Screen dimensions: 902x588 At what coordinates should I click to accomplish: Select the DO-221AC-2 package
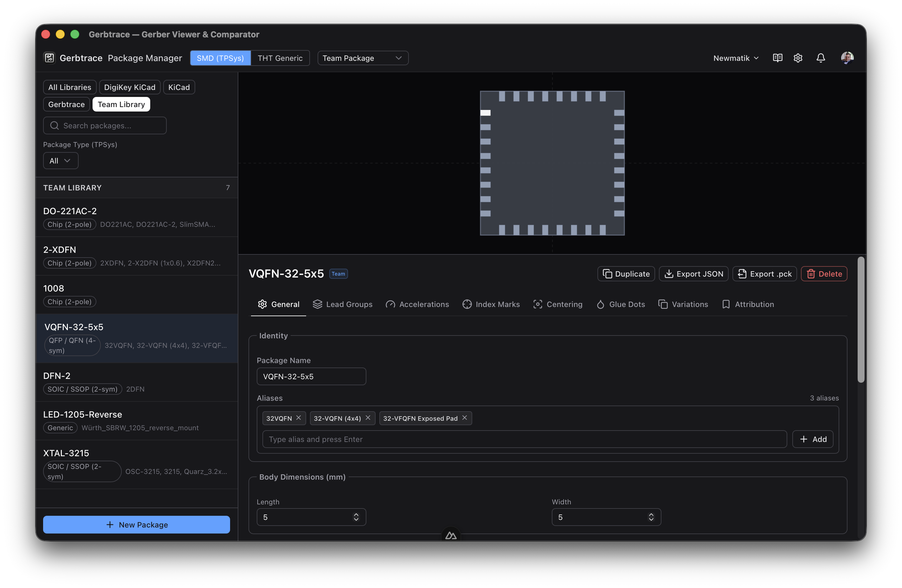point(136,217)
